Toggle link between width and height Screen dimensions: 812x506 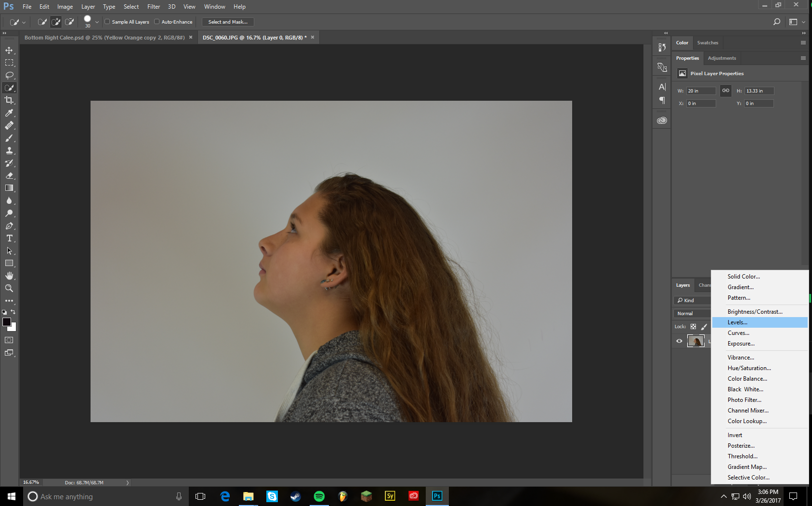point(725,91)
